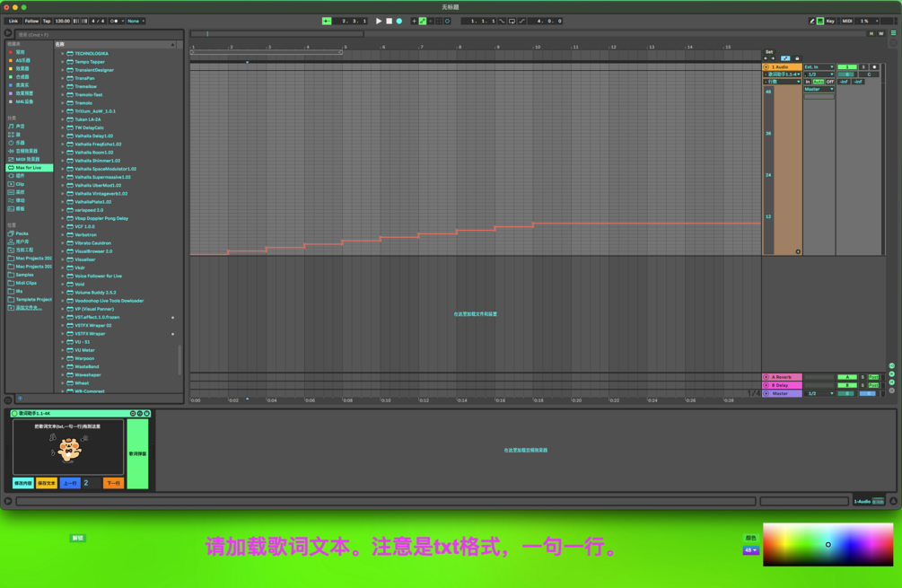Arm the 1 Audio track for recording
This screenshot has width=902, height=588.
click(x=874, y=67)
